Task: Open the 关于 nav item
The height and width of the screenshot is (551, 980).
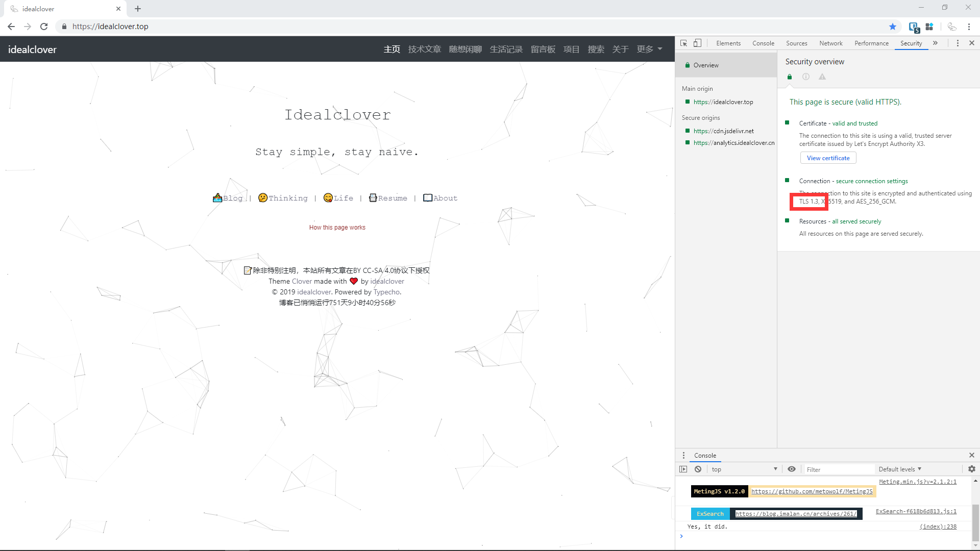Action: tap(620, 49)
